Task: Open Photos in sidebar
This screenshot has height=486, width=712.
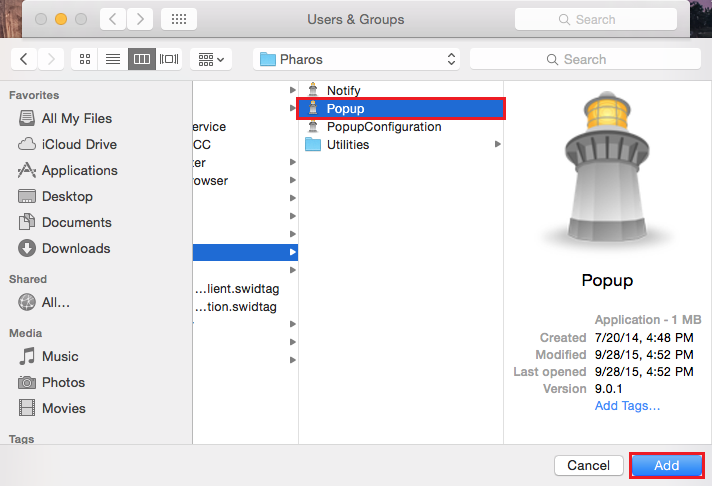Action: pos(64,382)
